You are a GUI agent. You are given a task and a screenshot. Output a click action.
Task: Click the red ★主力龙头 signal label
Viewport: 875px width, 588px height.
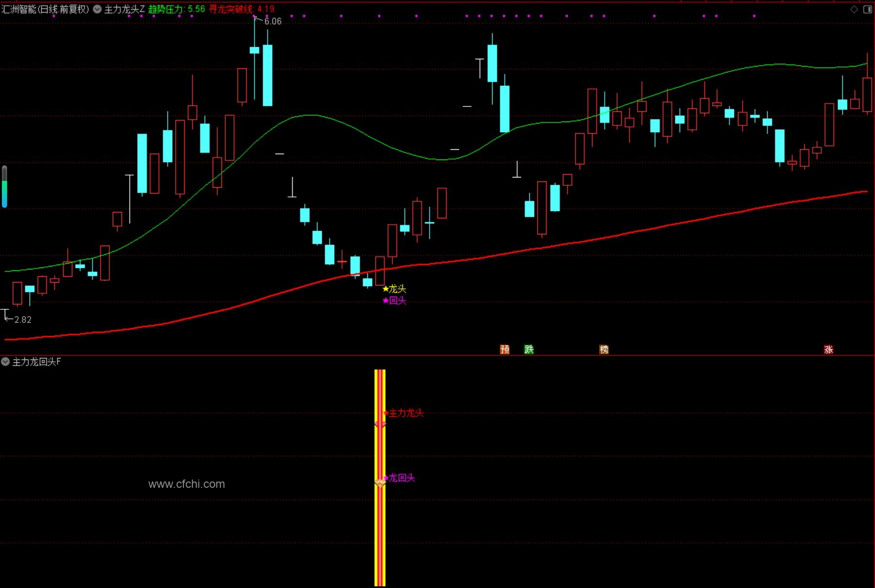pyautogui.click(x=403, y=413)
